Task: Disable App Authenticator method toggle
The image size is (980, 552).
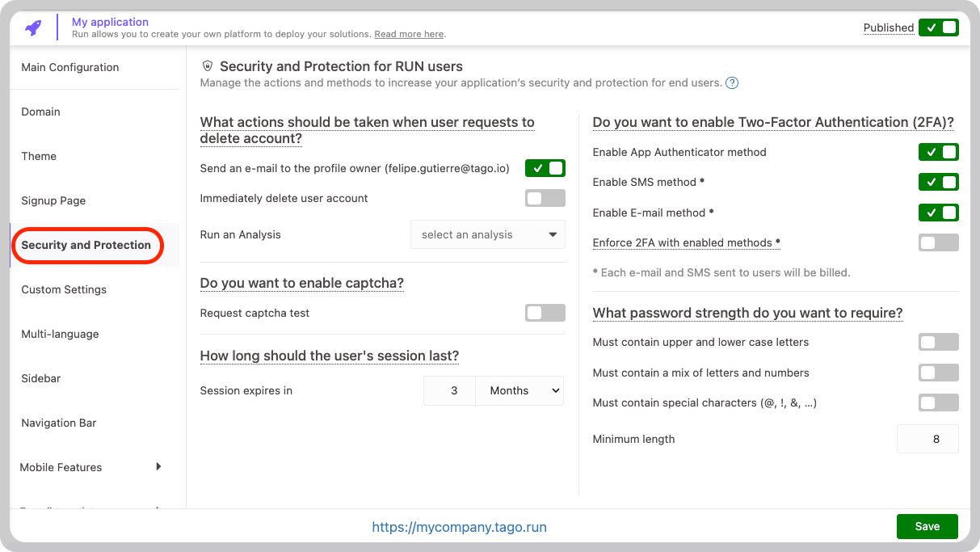Action: (938, 152)
